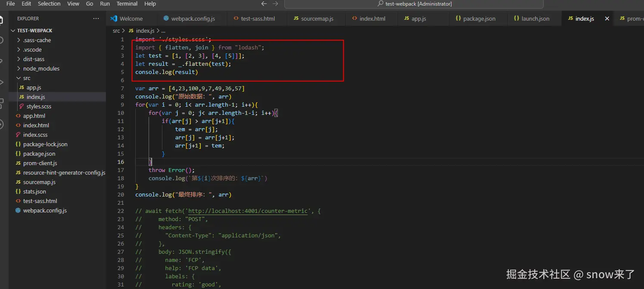Open the Source Control view in activity bar
This screenshot has width=644, height=289.
click(1, 61)
